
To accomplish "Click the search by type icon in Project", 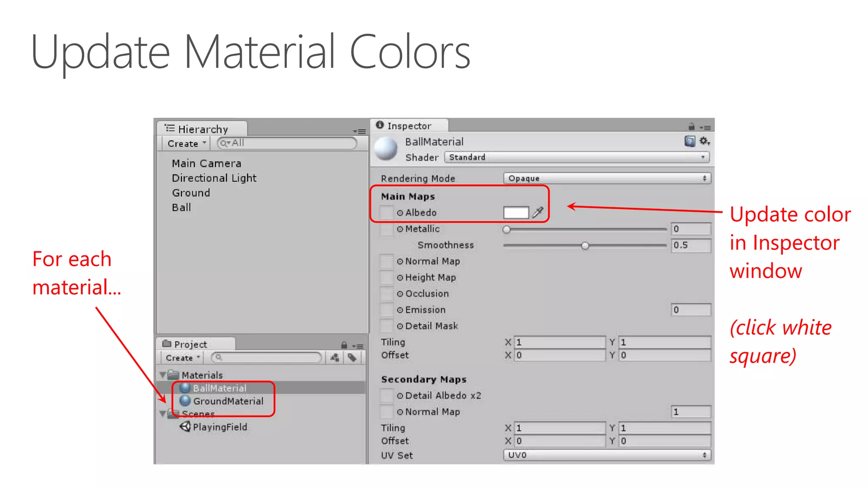I will pos(334,358).
